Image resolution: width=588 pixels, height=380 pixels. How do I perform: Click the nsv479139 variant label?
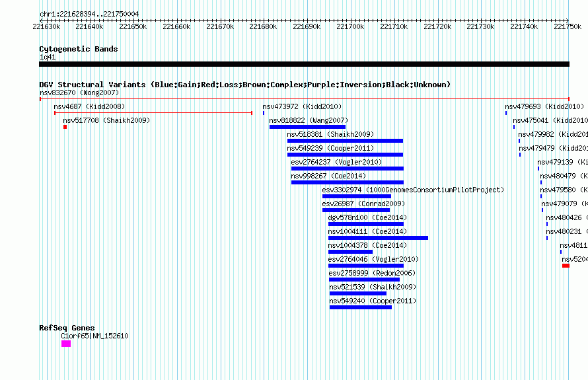[562, 162]
